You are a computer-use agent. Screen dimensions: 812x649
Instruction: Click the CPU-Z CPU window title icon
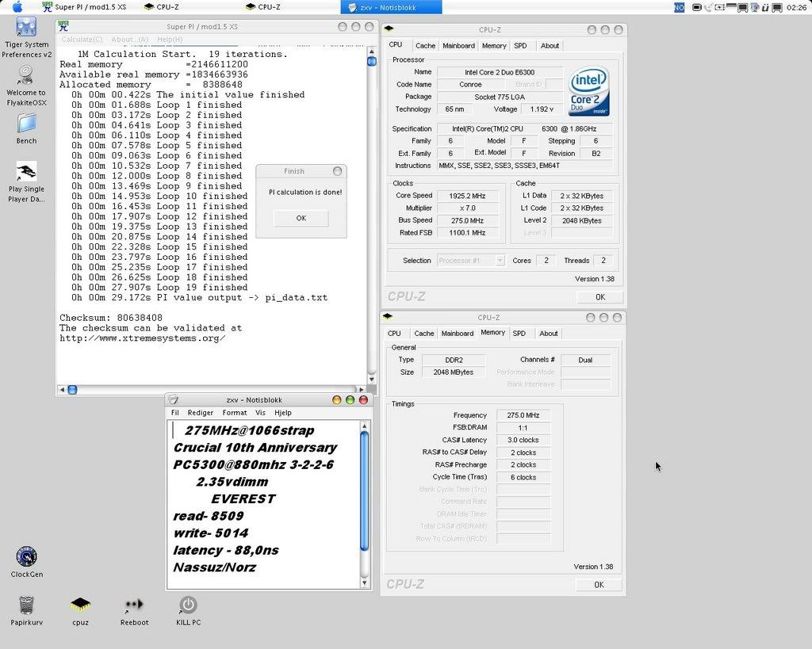coord(389,29)
